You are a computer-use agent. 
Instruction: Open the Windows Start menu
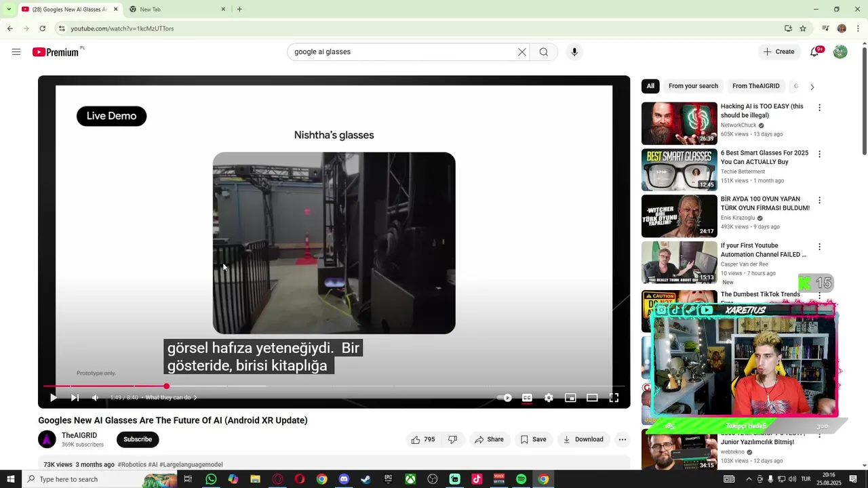pos(10,479)
